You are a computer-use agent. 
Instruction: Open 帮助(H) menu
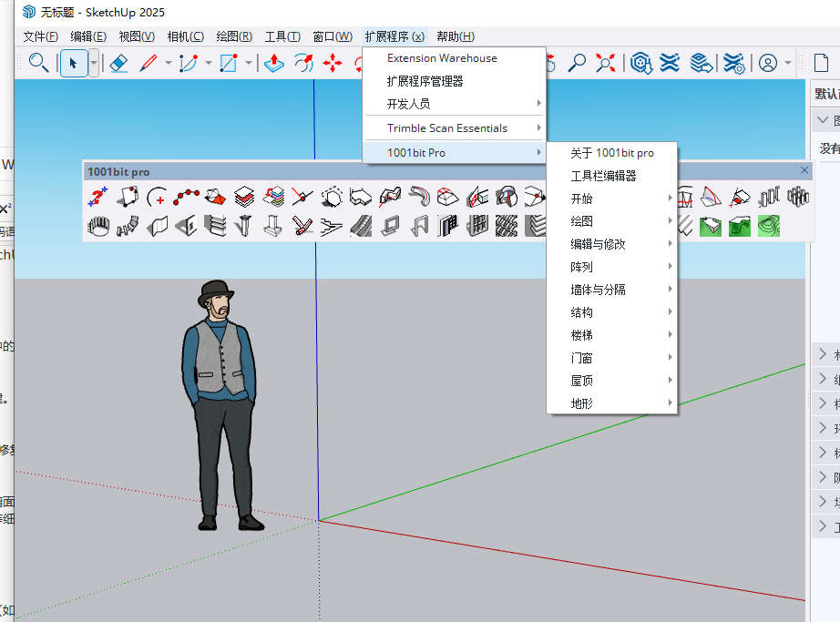pyautogui.click(x=456, y=36)
